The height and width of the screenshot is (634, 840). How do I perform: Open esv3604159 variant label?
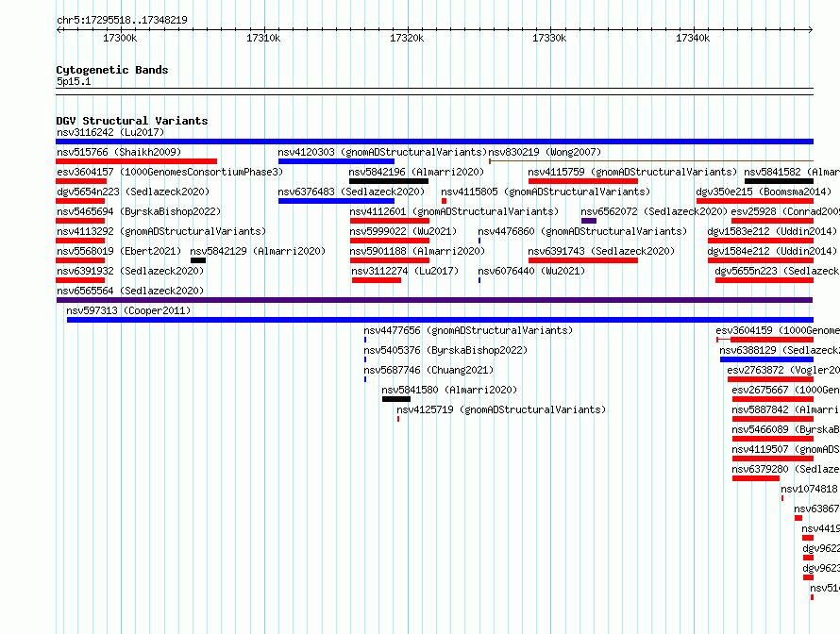tap(778, 330)
